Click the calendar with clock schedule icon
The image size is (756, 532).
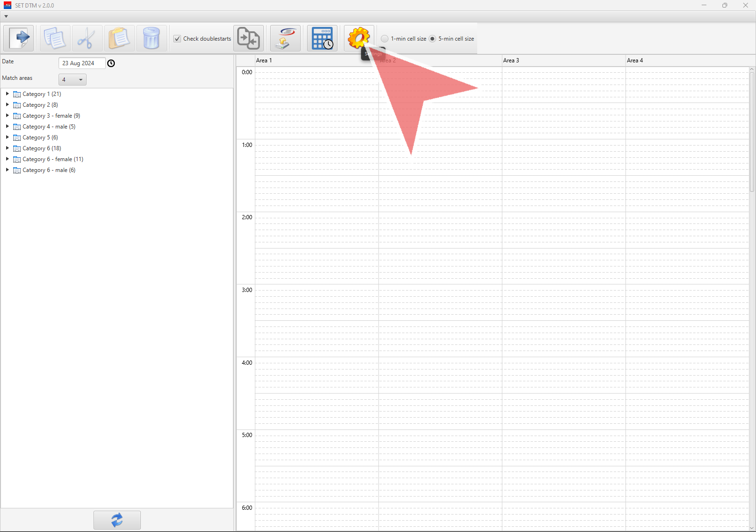click(x=322, y=38)
